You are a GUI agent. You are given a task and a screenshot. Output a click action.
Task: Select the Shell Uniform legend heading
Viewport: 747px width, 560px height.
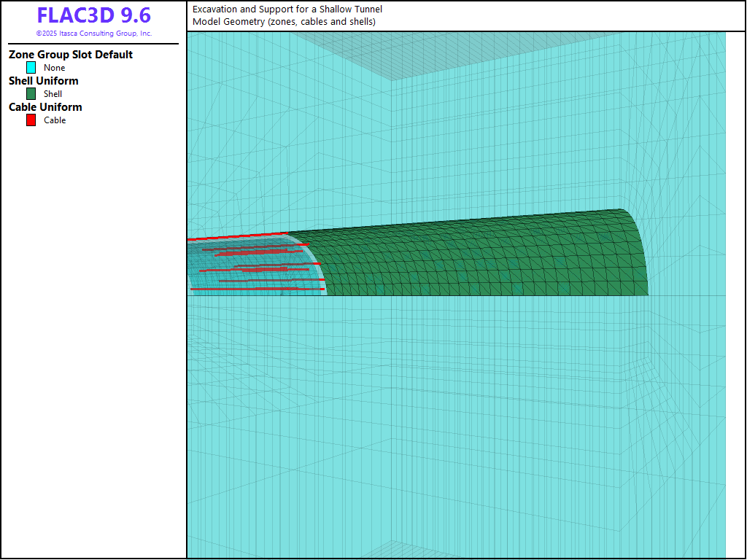pyautogui.click(x=44, y=81)
